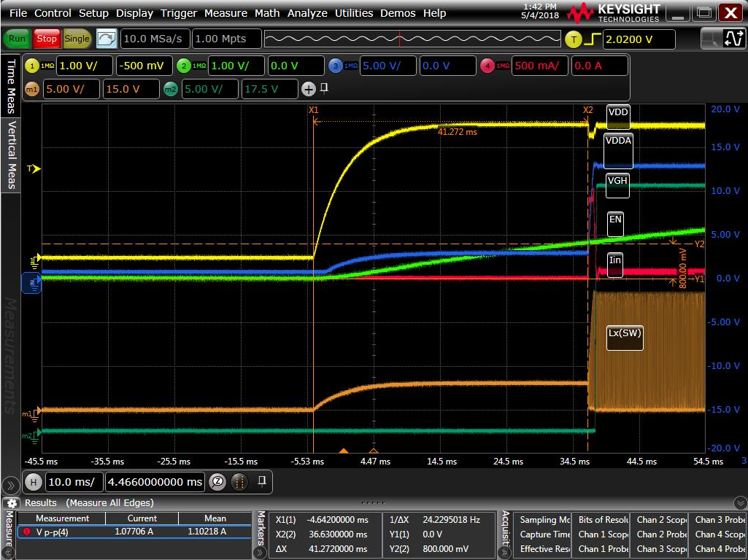Click channel 4 scale 500 mA/ field
Viewport: 748px width, 560px height.
pos(539,66)
